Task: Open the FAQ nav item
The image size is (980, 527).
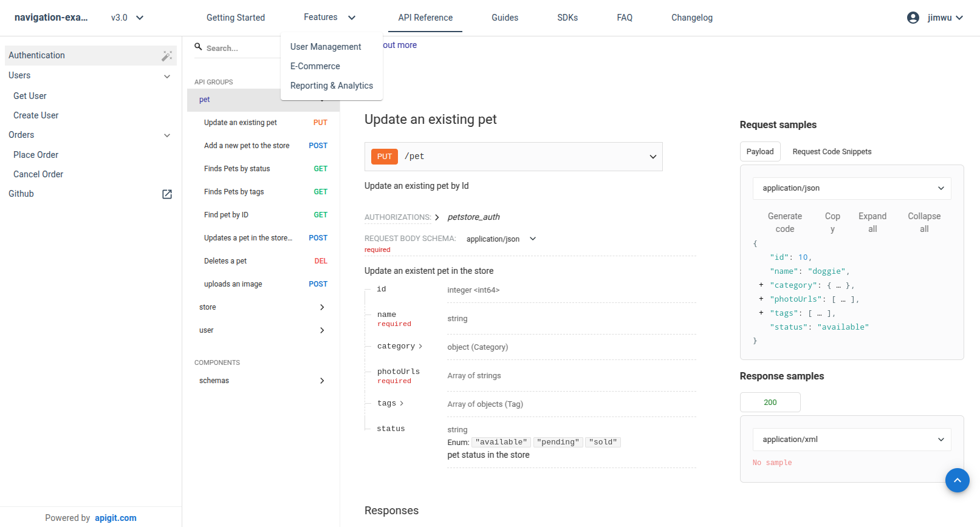Action: [625, 18]
